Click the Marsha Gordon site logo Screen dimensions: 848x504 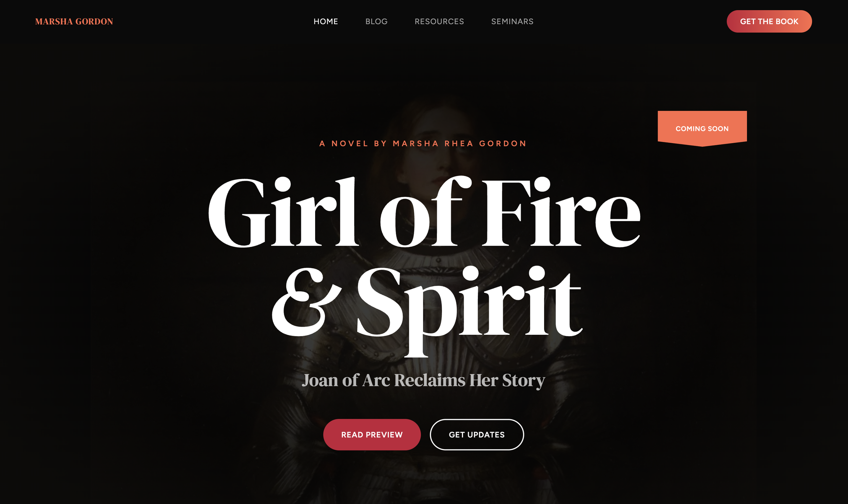[74, 21]
